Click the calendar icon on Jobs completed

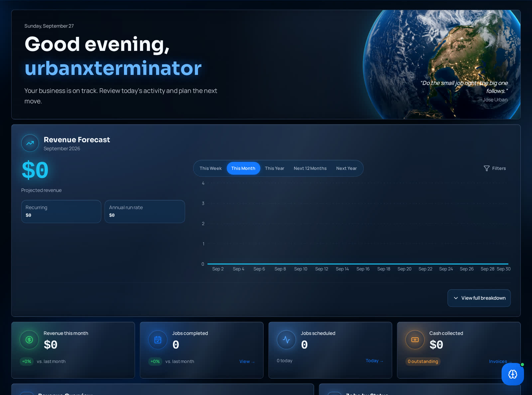pyautogui.click(x=158, y=339)
